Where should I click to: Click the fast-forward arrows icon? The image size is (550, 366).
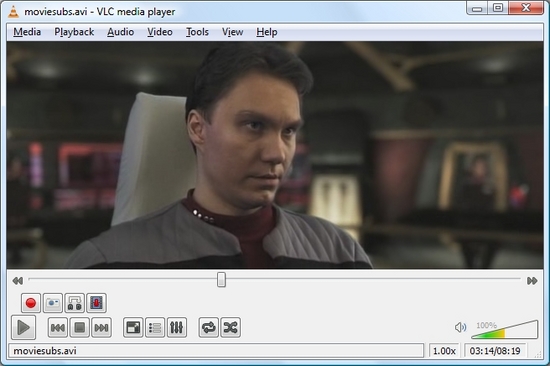tap(532, 281)
